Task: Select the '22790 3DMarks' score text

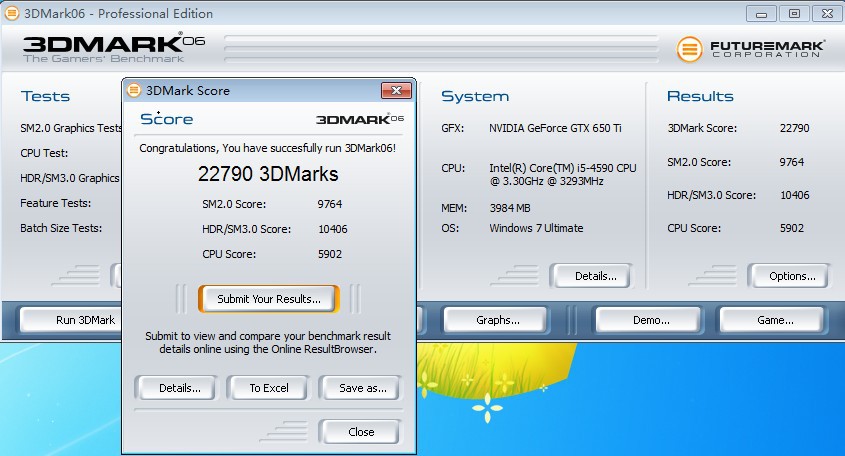Action: point(268,174)
